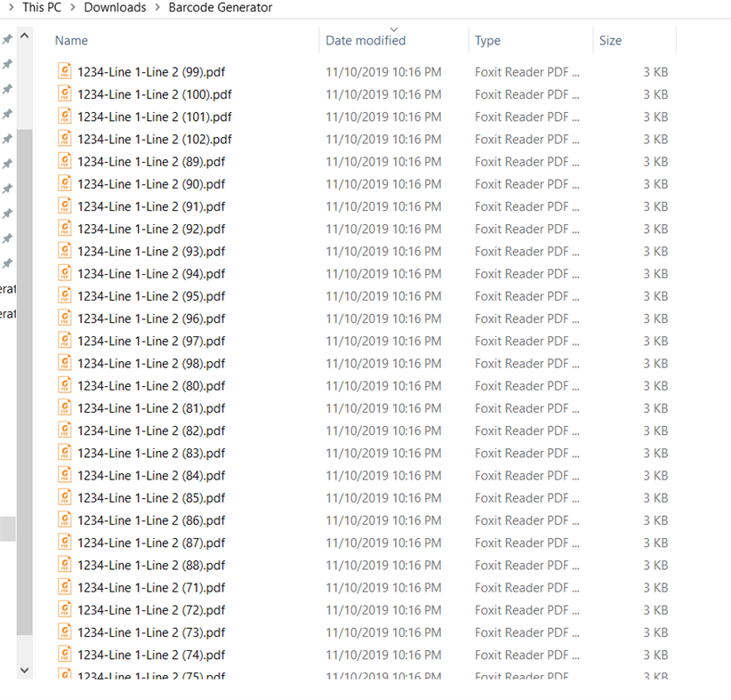Image resolution: width=731 pixels, height=700 pixels.
Task: Click the Foxit PDF icon beside 1234-Line 1-Line 2 (71).pdf
Action: coord(64,587)
